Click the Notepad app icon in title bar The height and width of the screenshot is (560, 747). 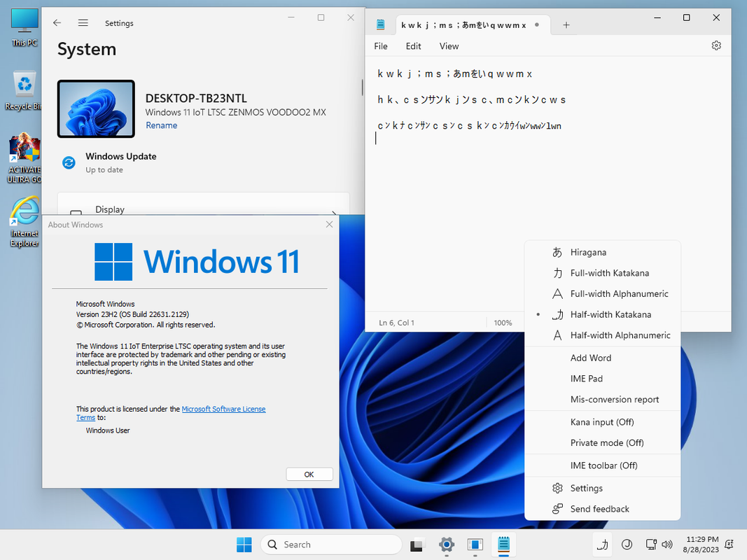[380, 24]
